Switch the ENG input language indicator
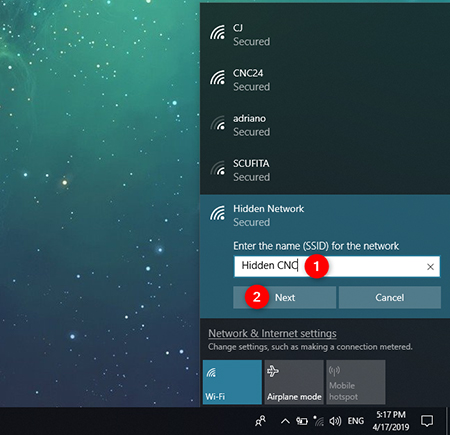 click(x=356, y=421)
